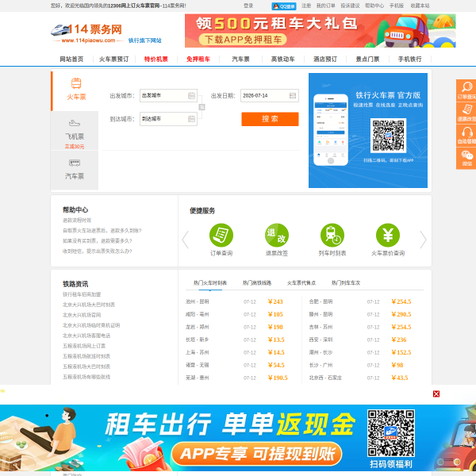Open the floating headset customer service shortcut
The height and width of the screenshot is (476, 476).
(466, 135)
